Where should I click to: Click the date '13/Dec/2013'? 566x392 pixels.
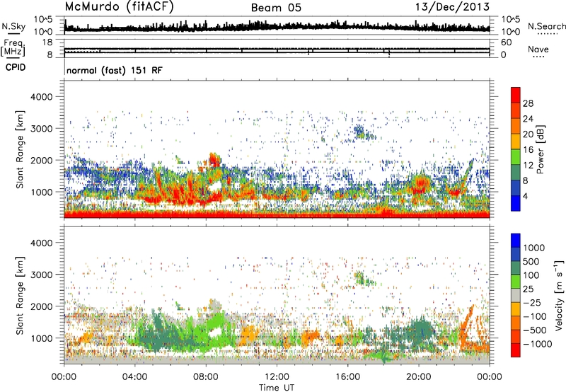pyautogui.click(x=452, y=7)
